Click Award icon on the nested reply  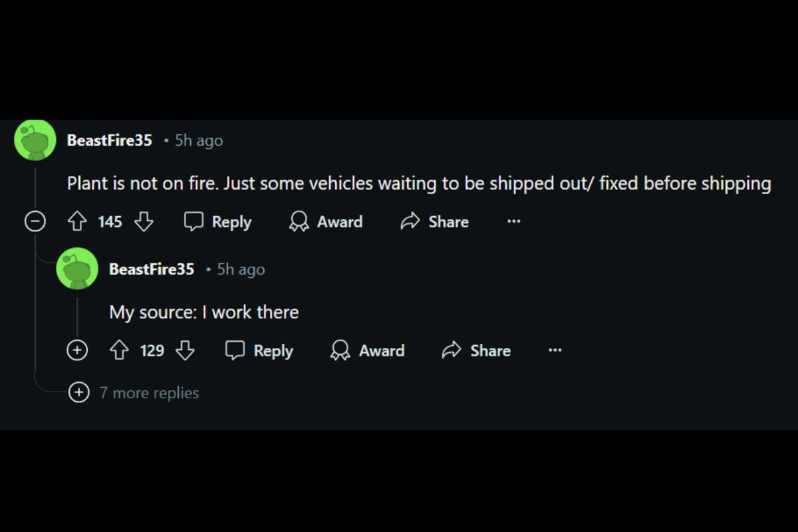(x=340, y=350)
